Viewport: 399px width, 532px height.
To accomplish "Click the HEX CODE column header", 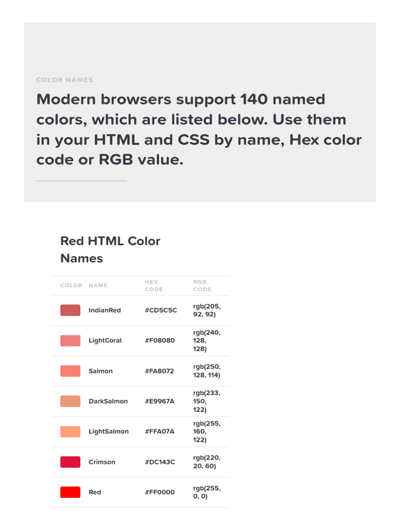I will pos(153,285).
